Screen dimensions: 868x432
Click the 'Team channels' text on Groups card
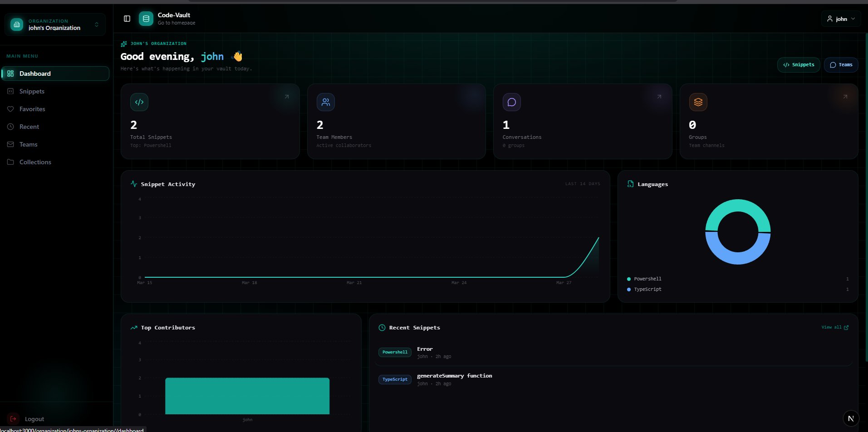pyautogui.click(x=707, y=146)
